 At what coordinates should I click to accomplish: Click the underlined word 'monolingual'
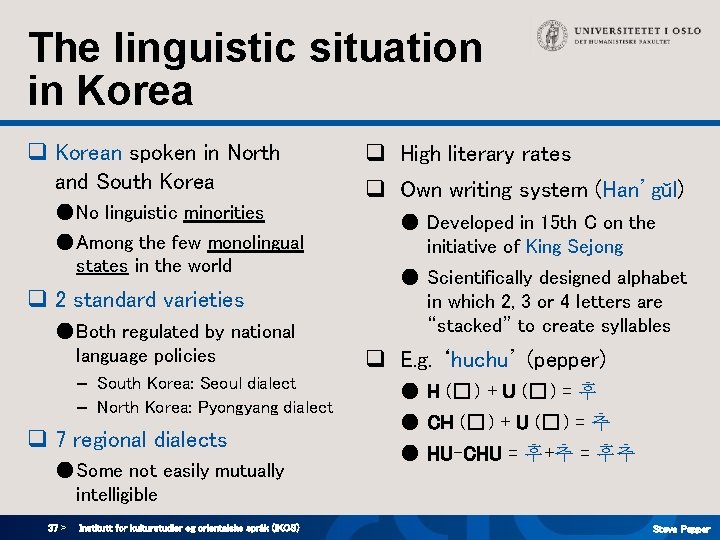(x=256, y=243)
